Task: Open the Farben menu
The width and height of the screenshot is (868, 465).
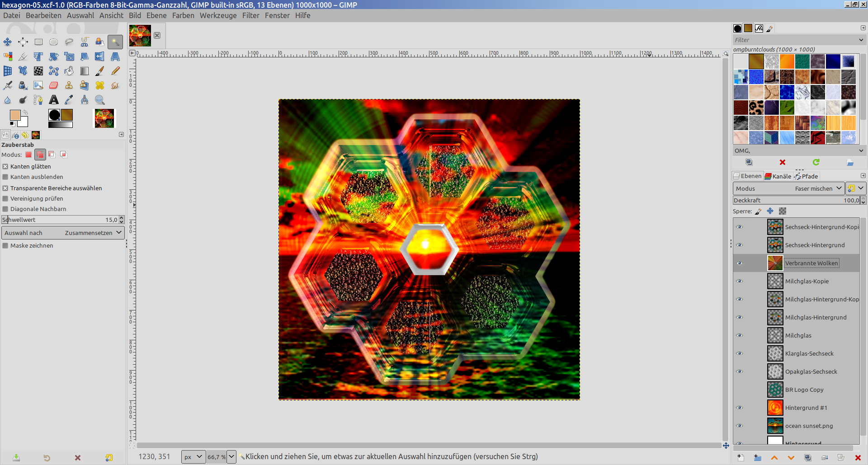Action: click(183, 15)
